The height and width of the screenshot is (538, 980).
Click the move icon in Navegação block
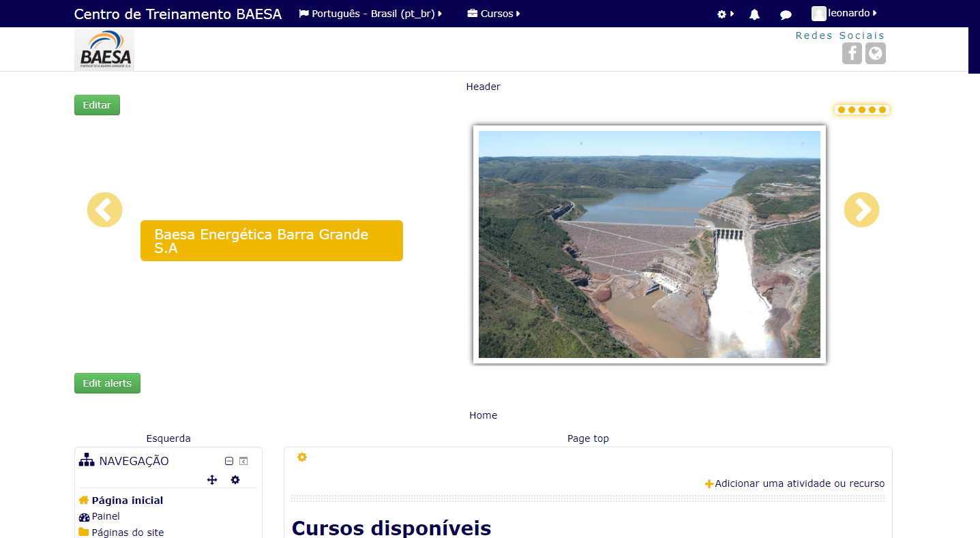point(212,480)
